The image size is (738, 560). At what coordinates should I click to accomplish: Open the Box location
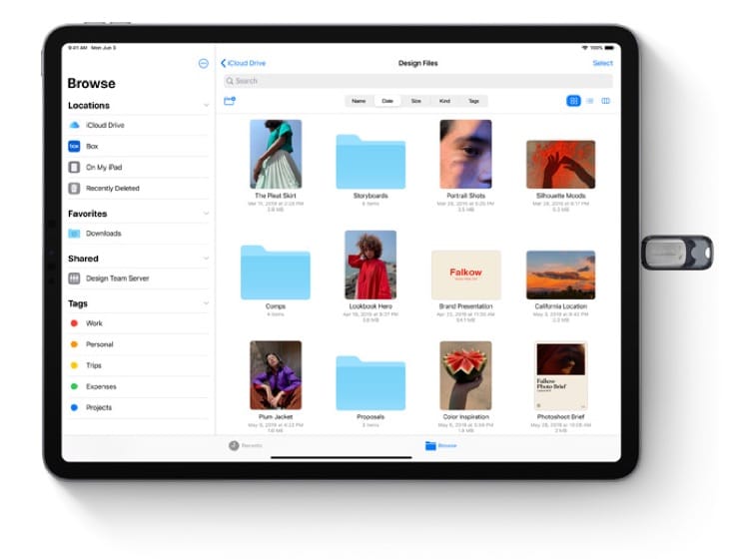pos(138,147)
